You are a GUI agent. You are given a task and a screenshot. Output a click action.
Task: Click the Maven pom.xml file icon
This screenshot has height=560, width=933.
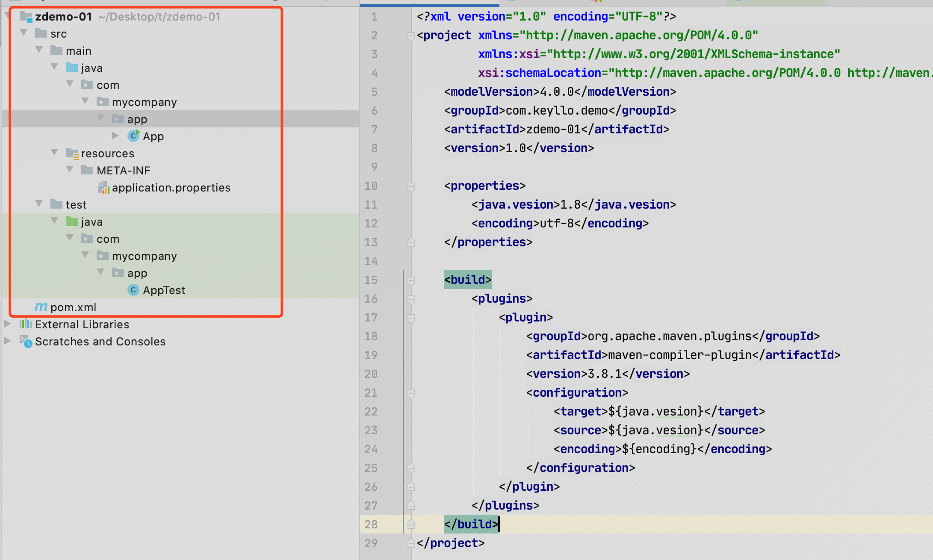(41, 307)
